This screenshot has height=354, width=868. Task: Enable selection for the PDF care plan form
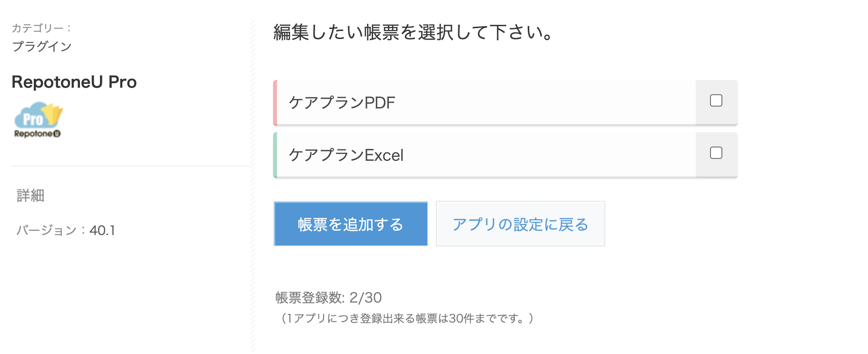pyautogui.click(x=716, y=101)
